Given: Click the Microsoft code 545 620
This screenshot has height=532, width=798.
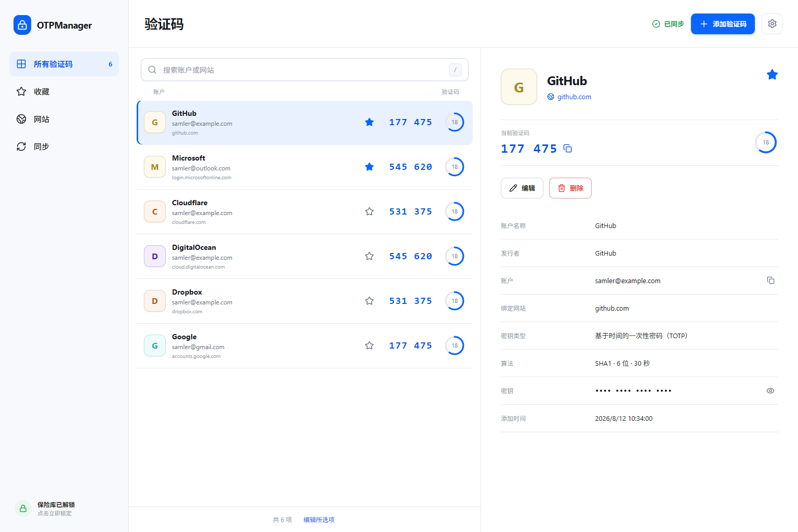Looking at the screenshot, I should (410, 167).
